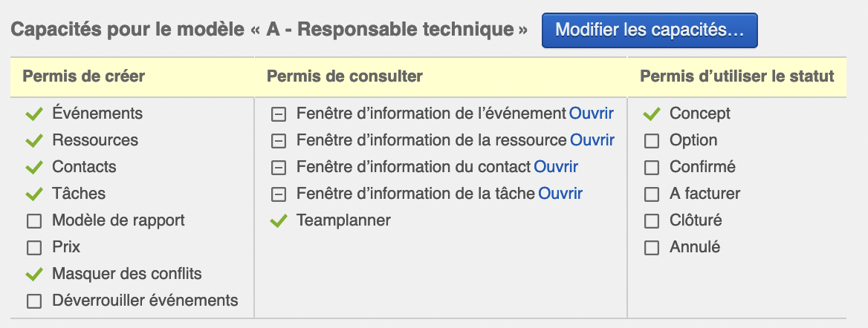This screenshot has height=328, width=868.
Task: Disable the Masquer des conflits checkmark
Action: point(34,275)
